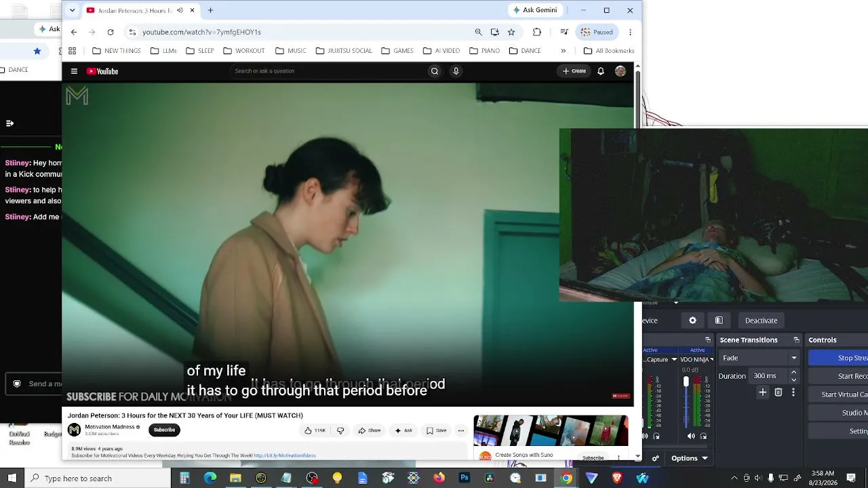This screenshot has width=868, height=488.
Task: Open Chrome zoom magnifier in address bar
Action: tap(479, 32)
